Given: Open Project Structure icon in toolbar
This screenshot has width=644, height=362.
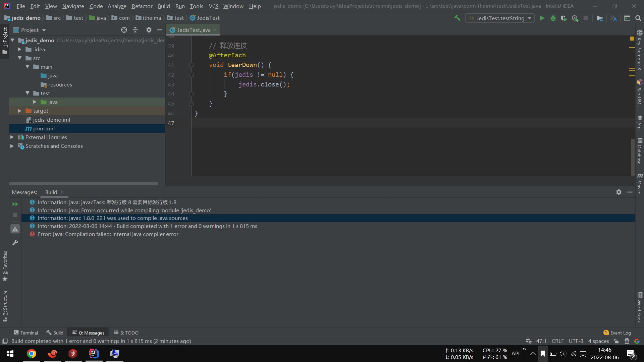Looking at the screenshot, I should tap(600, 18).
